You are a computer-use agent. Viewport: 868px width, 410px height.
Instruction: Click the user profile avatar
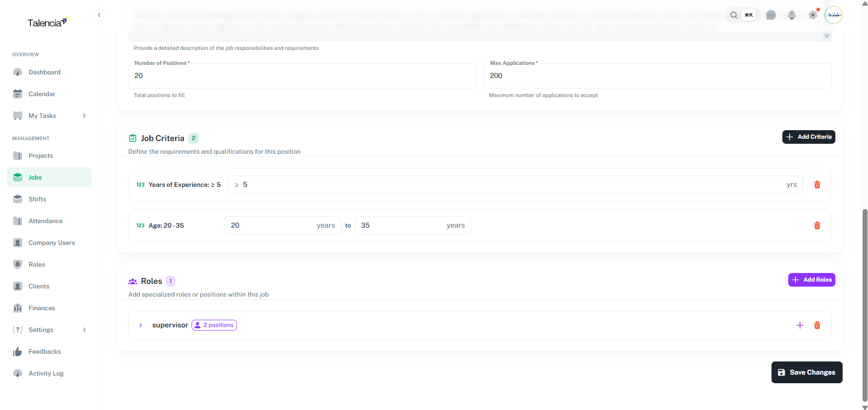pyautogui.click(x=833, y=15)
